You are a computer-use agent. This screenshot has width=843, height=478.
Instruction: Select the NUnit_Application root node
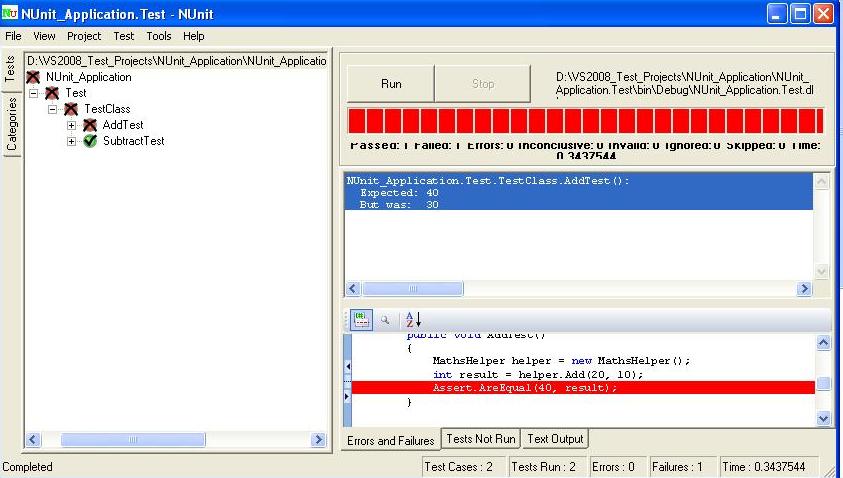(89, 77)
